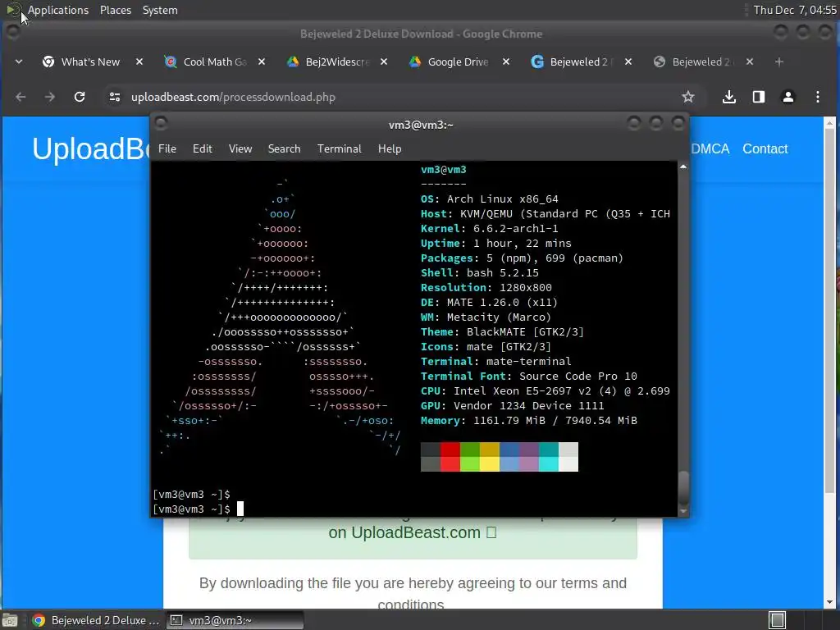Viewport: 840px width, 630px height.
Task: Toggle Chrome side panel
Action: pos(758,97)
